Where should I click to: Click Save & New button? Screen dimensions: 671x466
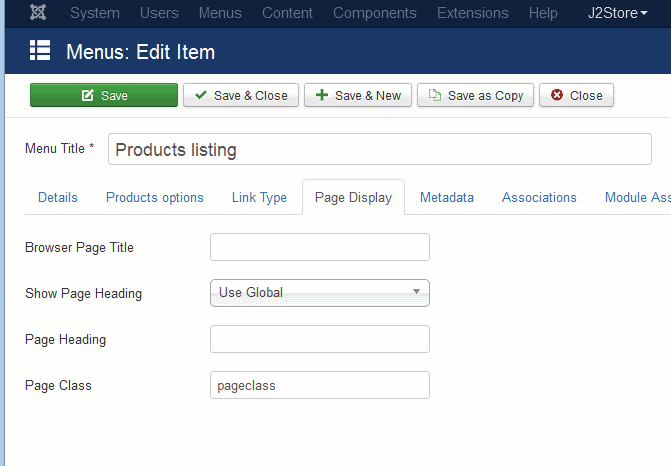[x=358, y=95]
